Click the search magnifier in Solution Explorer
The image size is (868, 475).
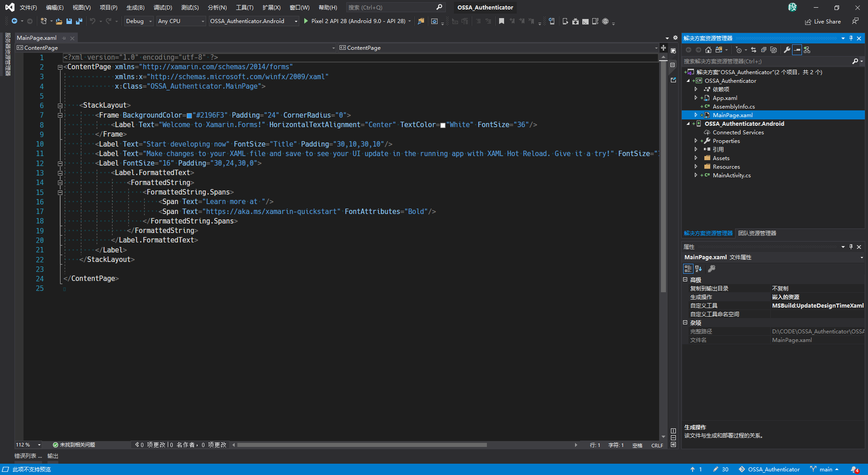[x=855, y=61]
